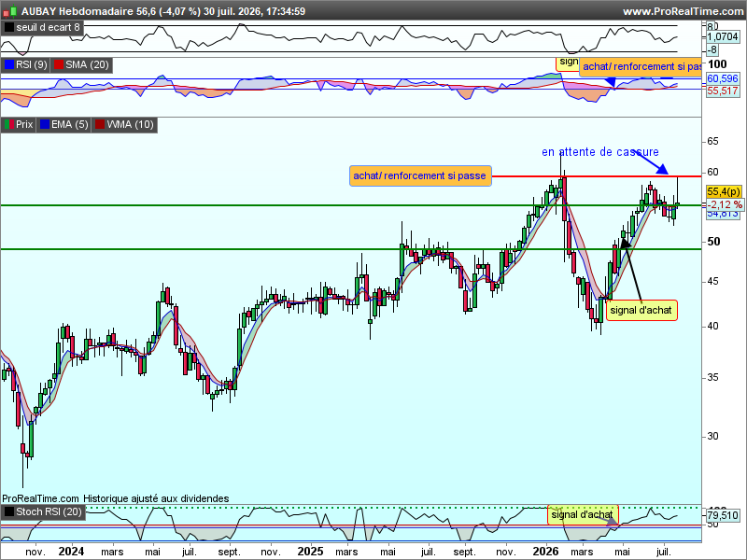This screenshot has width=747, height=560.
Task: Select the 'signal d'achat' label on price chart
Action: [x=641, y=310]
